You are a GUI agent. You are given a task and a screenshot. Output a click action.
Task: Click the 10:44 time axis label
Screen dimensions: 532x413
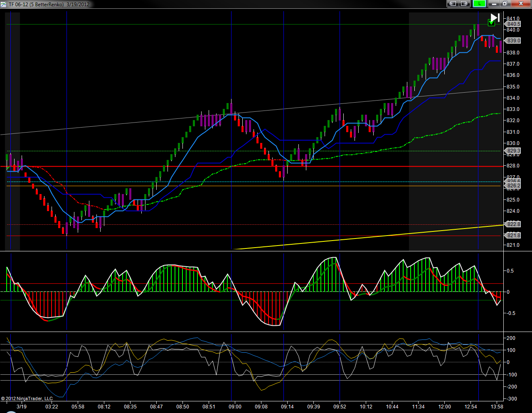392,407
